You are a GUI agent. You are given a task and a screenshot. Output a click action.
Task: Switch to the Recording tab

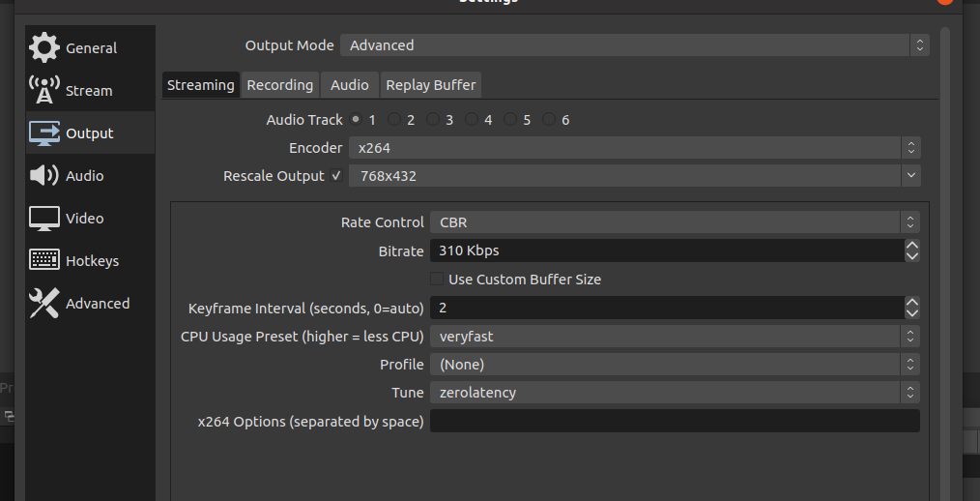pyautogui.click(x=280, y=85)
